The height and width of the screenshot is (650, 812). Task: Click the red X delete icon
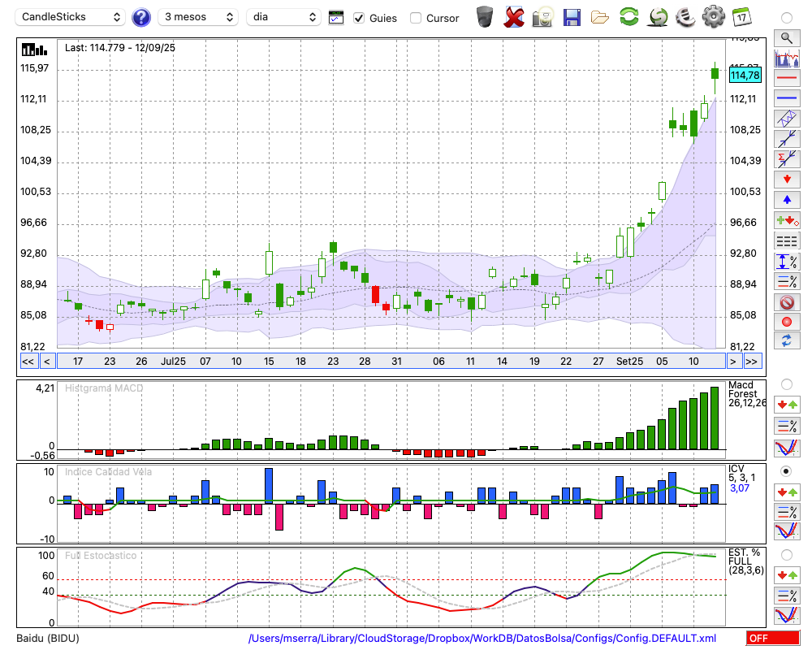point(514,17)
